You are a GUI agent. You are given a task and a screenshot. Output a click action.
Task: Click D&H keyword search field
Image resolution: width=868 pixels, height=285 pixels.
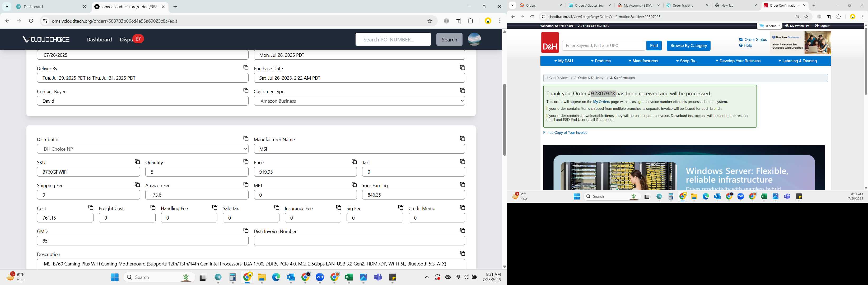603,46
